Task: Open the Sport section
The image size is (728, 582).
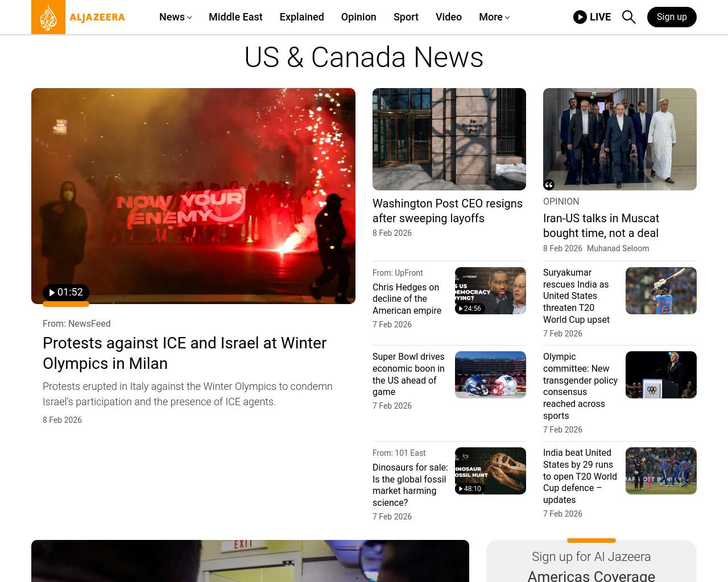Action: point(406,17)
